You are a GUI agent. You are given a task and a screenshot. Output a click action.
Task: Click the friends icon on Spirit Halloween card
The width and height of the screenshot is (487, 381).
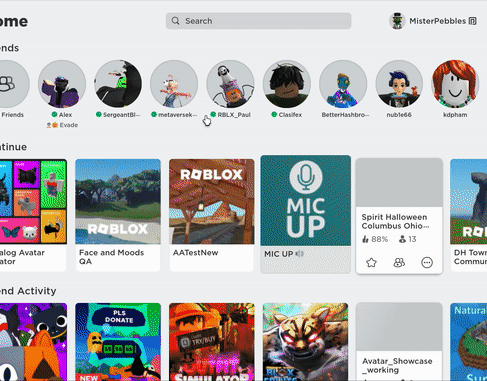[x=399, y=263]
